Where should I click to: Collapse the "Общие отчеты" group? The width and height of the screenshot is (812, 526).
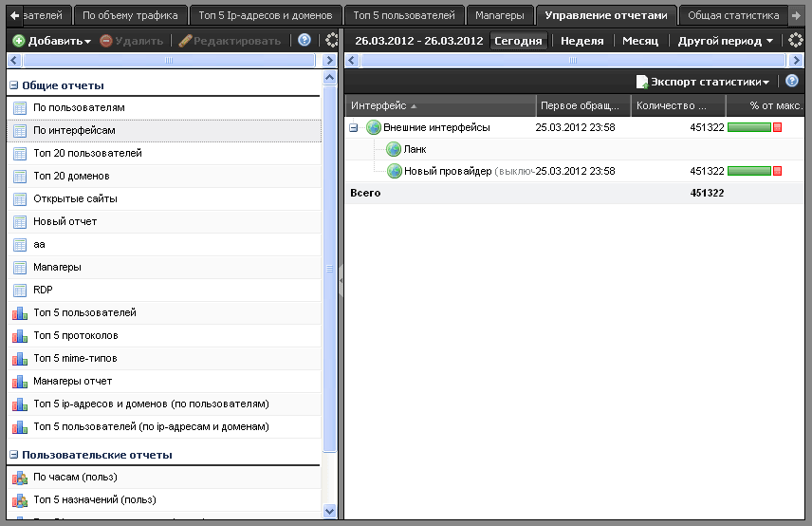[14, 85]
